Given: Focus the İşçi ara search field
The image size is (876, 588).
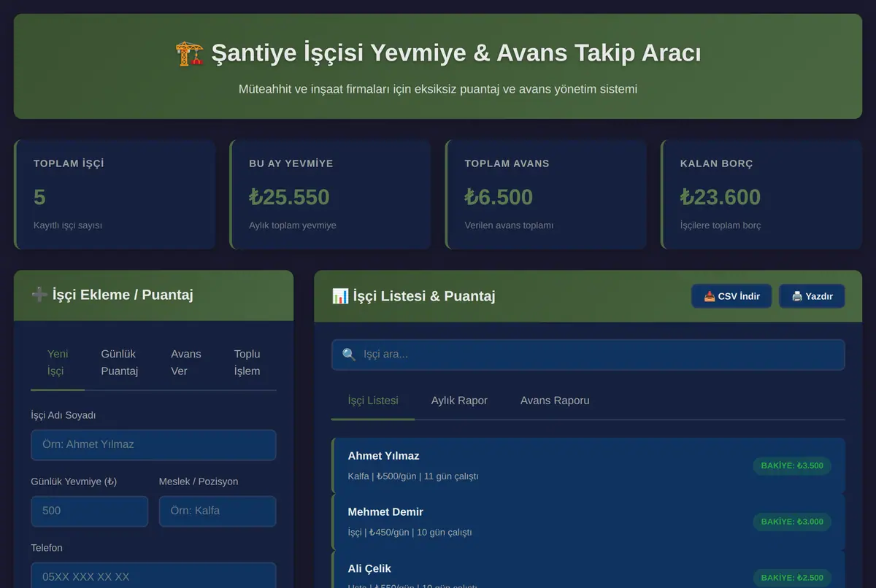Looking at the screenshot, I should (588, 355).
